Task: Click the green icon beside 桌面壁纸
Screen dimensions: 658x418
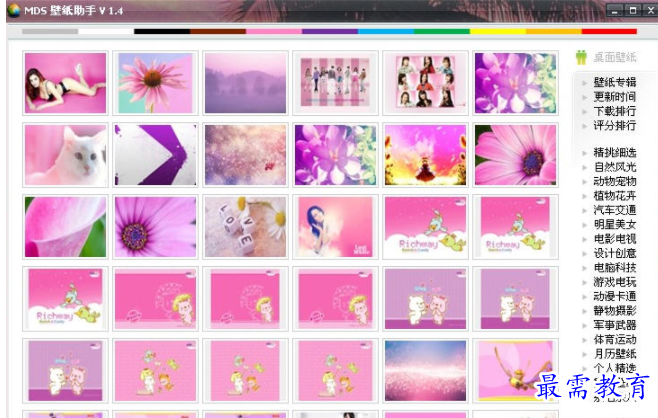Action: [x=581, y=58]
